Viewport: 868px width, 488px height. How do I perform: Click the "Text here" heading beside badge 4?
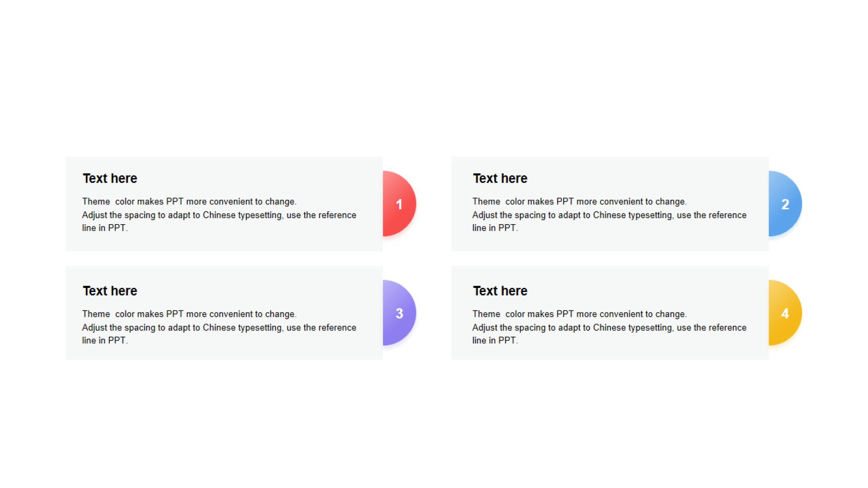(500, 291)
